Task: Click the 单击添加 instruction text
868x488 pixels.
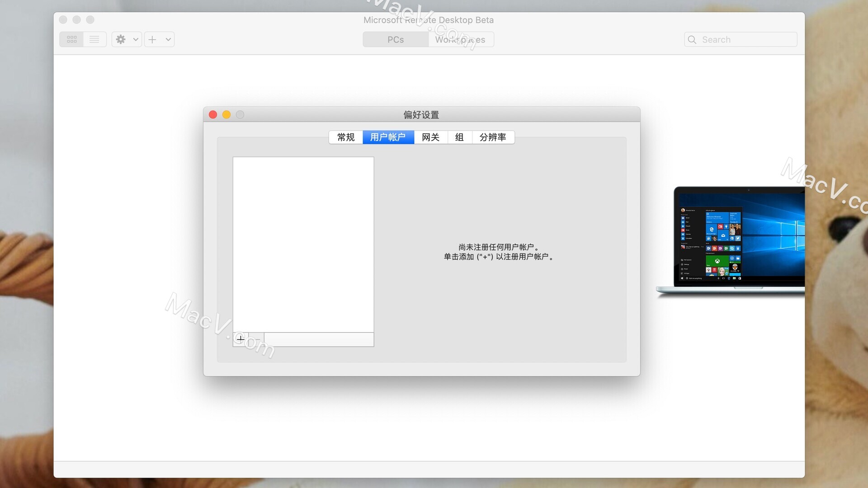Action: coord(499,257)
